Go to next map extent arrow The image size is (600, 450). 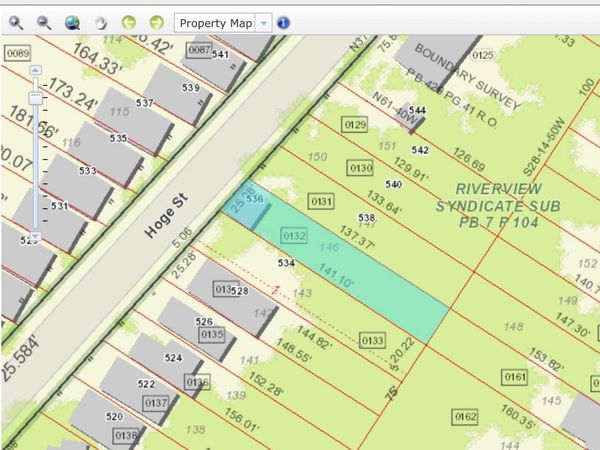[x=156, y=22]
